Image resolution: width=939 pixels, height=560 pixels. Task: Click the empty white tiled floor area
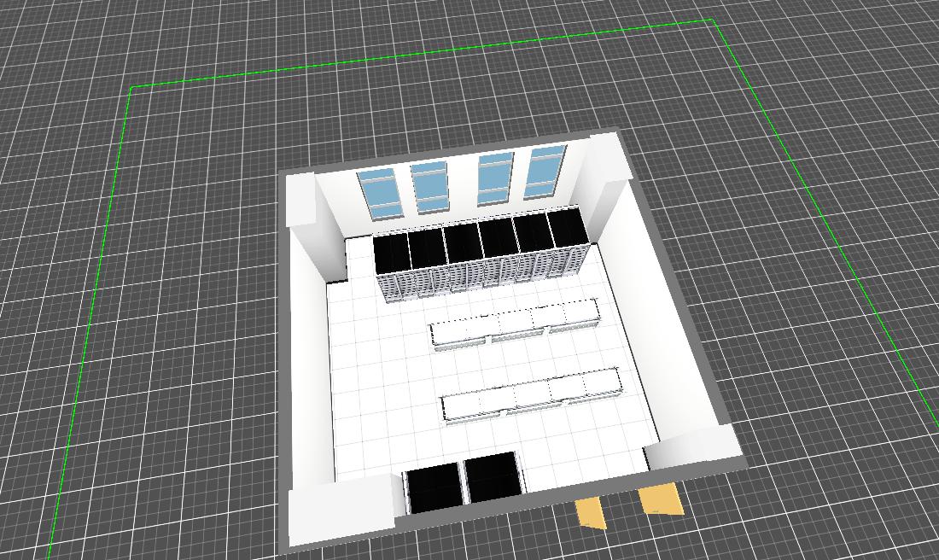pos(384,384)
